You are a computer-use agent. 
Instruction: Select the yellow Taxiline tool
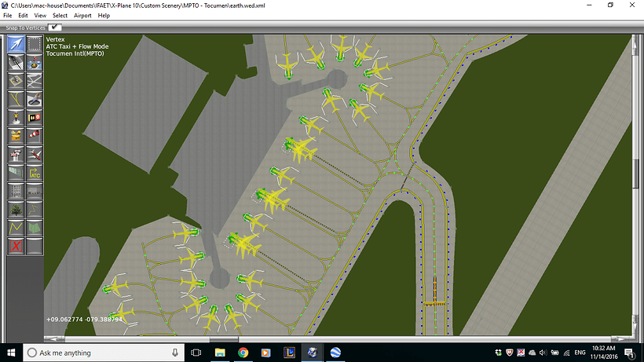(x=16, y=99)
